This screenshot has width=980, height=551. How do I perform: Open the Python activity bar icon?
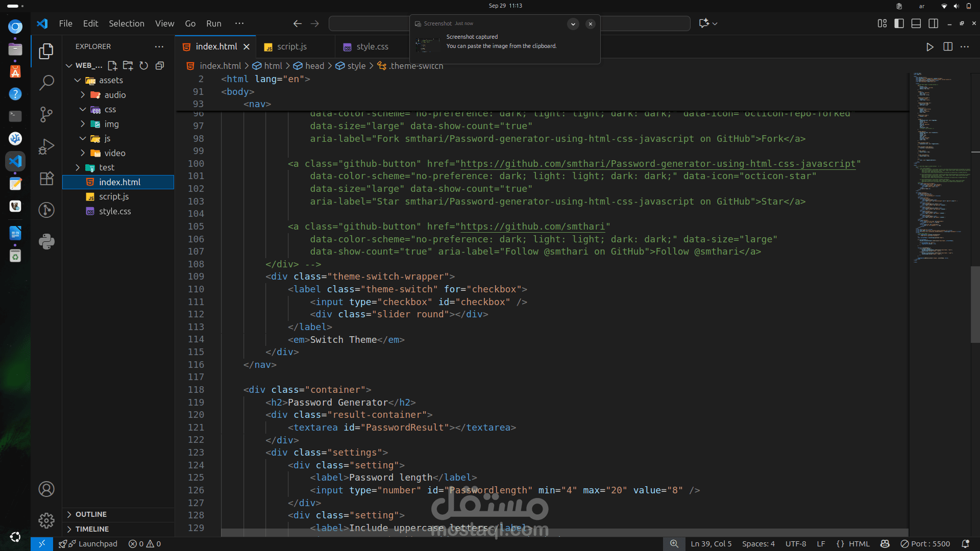coord(46,242)
